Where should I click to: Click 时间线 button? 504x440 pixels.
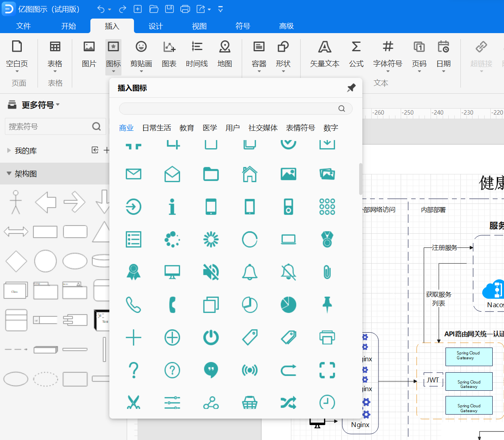[197, 54]
